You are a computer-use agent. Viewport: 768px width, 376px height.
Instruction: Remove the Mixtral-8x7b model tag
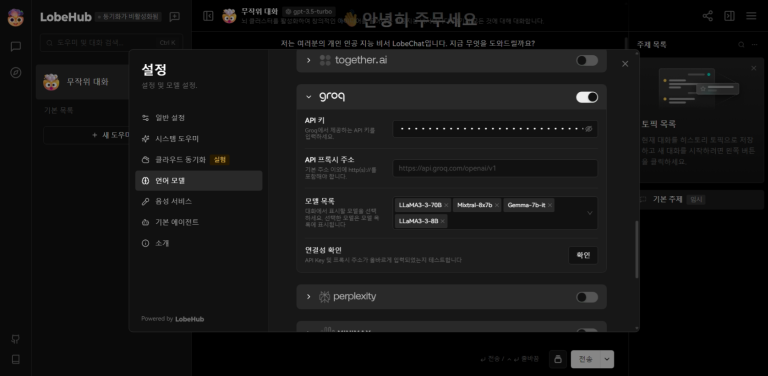click(497, 205)
